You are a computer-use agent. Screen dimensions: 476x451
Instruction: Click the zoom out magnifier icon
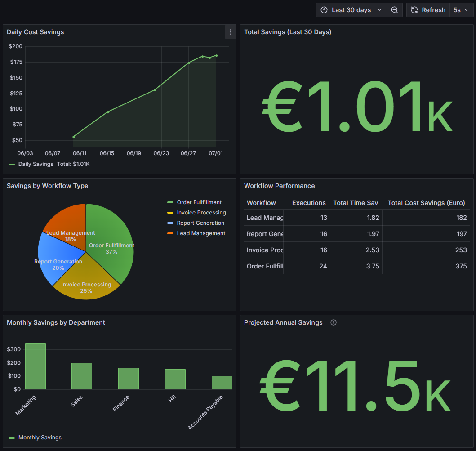[x=394, y=9]
